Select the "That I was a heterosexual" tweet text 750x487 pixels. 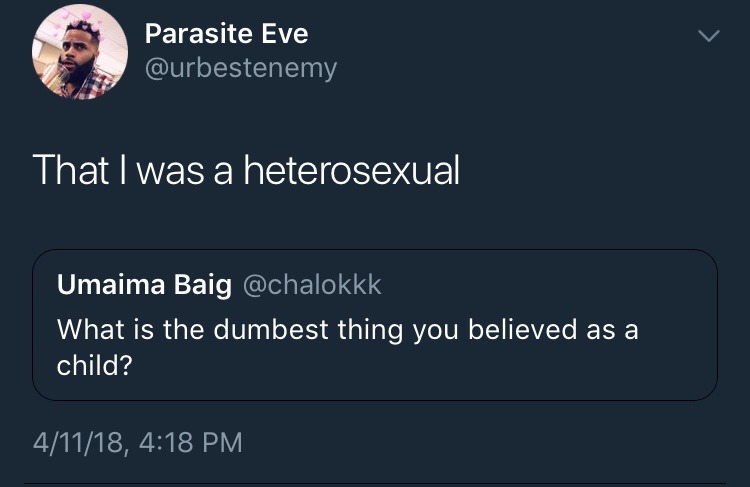coord(246,171)
